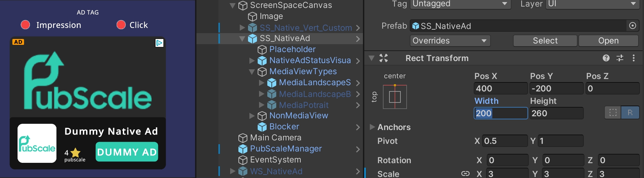Collapse the MediaViewTypes tree node

[x=252, y=72]
